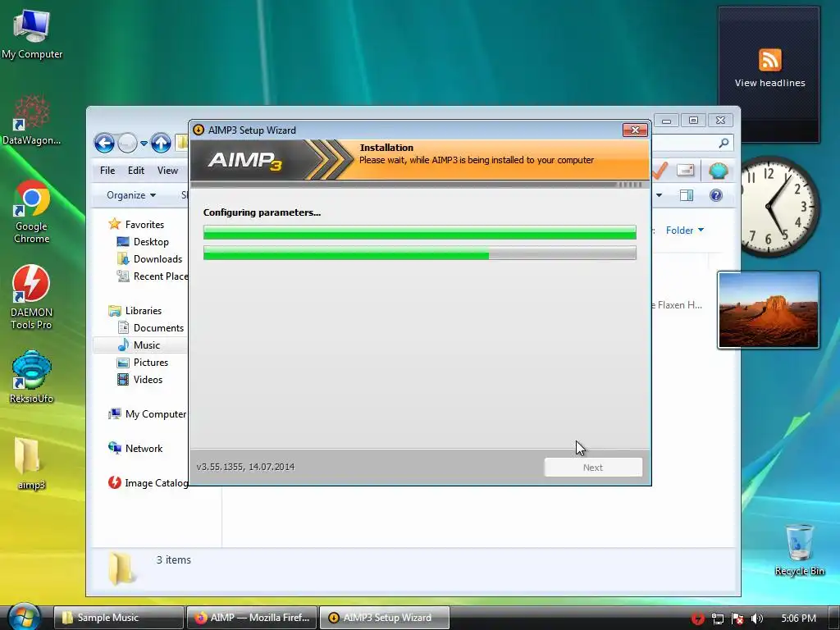Select Documents library

click(151, 328)
